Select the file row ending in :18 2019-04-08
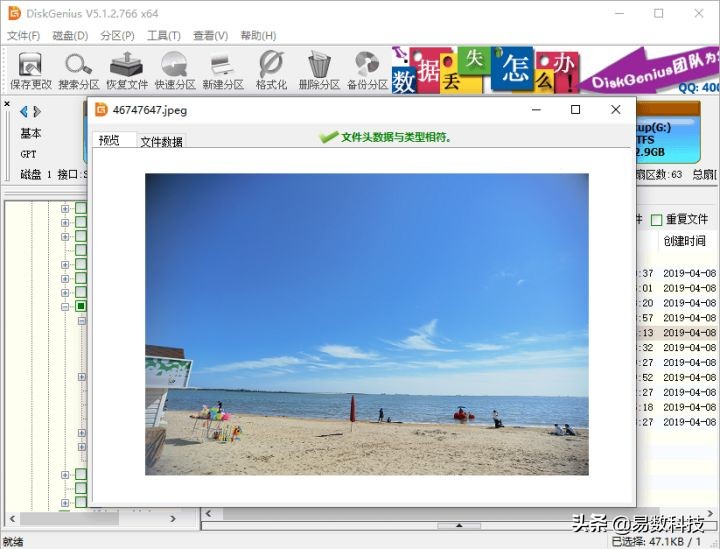Viewport: 720px width, 549px height. [x=678, y=407]
